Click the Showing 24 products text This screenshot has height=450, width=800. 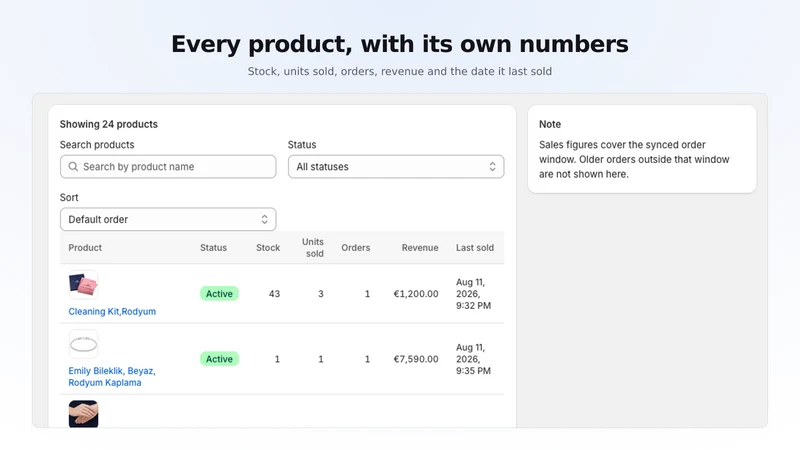tap(109, 124)
